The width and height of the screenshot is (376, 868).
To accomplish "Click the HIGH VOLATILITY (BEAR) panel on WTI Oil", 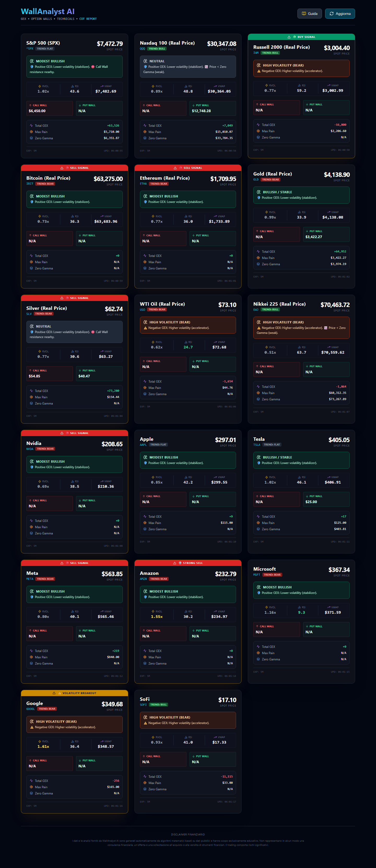I will point(188,325).
